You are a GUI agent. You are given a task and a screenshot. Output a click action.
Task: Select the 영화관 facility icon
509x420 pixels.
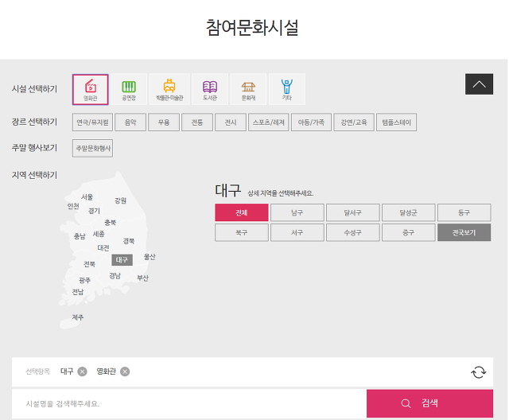[x=90, y=89]
